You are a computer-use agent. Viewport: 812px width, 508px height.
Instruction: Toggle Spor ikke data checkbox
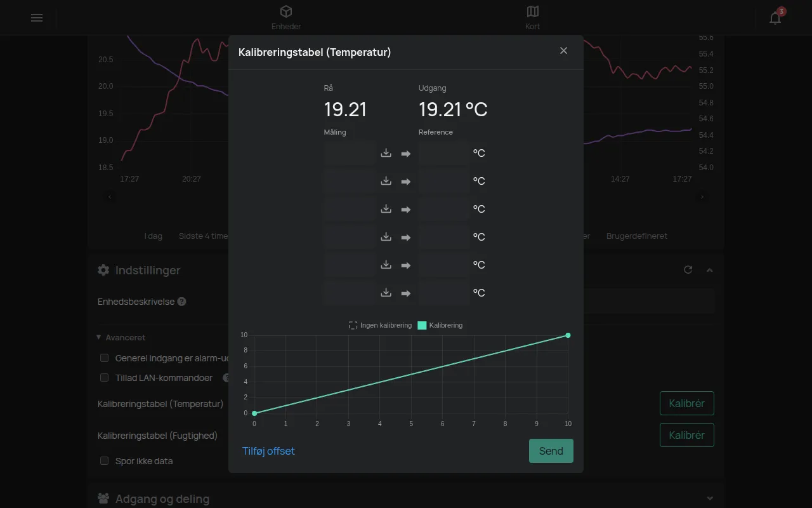click(105, 461)
